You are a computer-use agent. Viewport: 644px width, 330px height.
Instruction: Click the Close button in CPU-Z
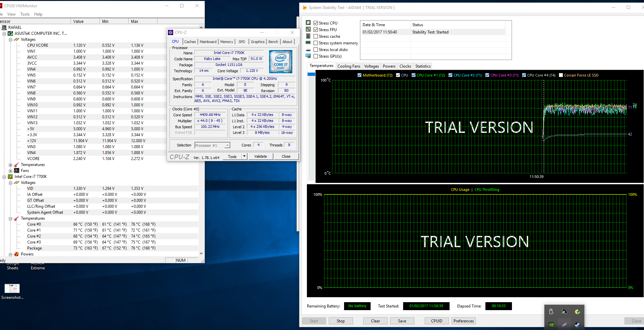coord(286,156)
